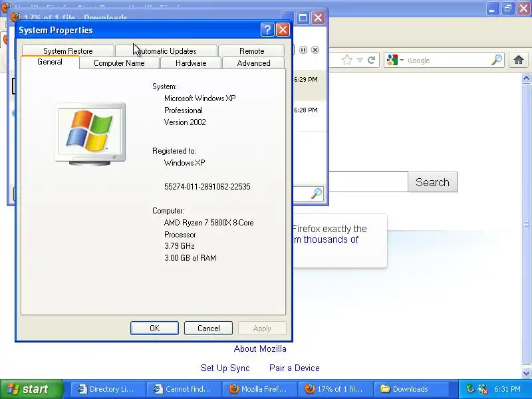Click Cancel in System Properties

pos(208,328)
